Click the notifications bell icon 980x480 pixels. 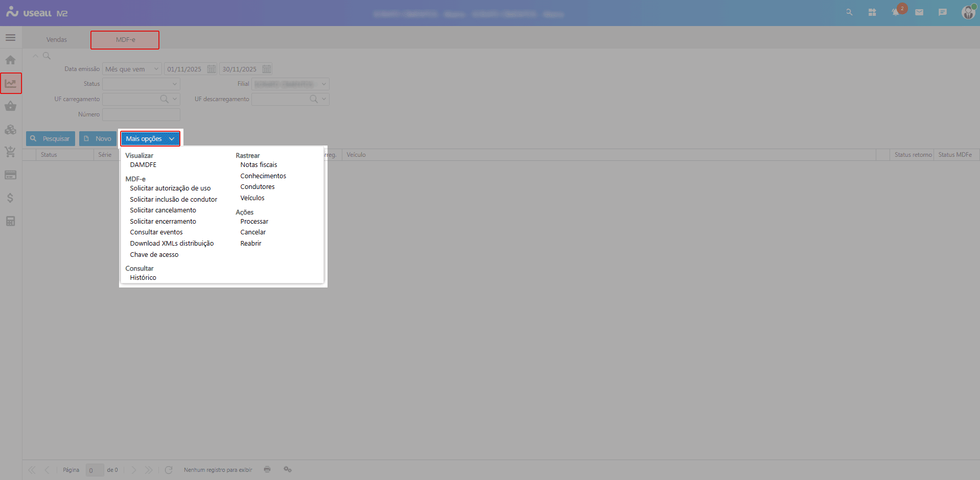coord(896,12)
